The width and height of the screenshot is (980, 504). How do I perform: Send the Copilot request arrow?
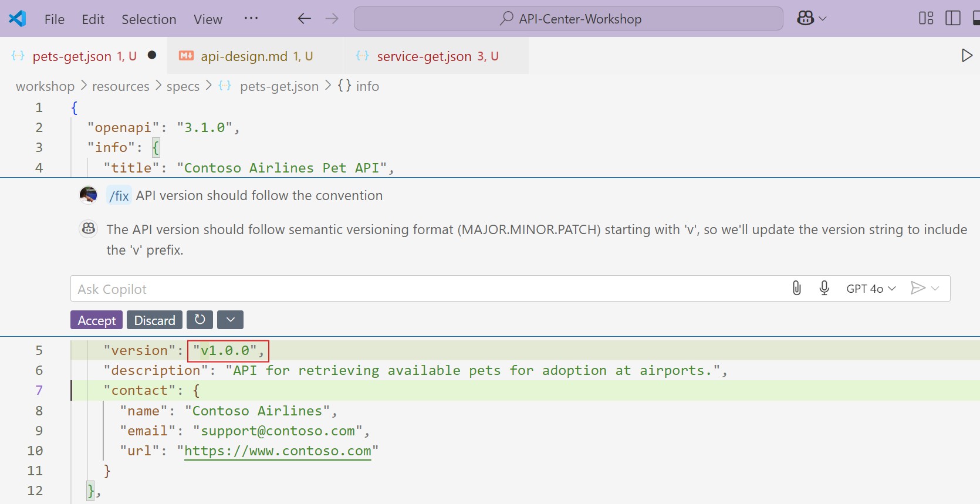pos(918,288)
